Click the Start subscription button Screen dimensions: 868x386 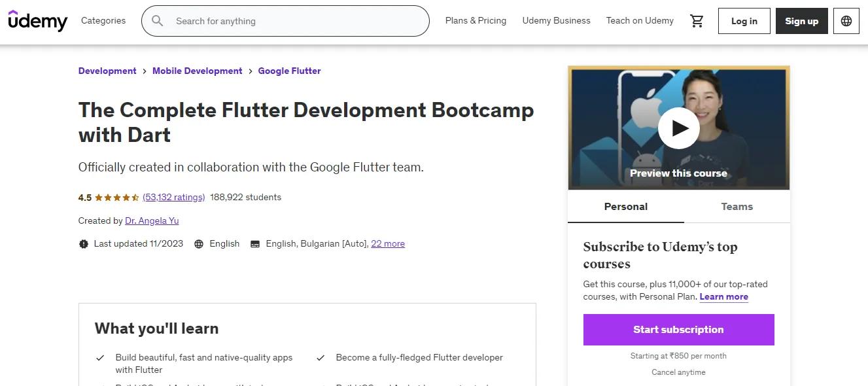tap(678, 329)
